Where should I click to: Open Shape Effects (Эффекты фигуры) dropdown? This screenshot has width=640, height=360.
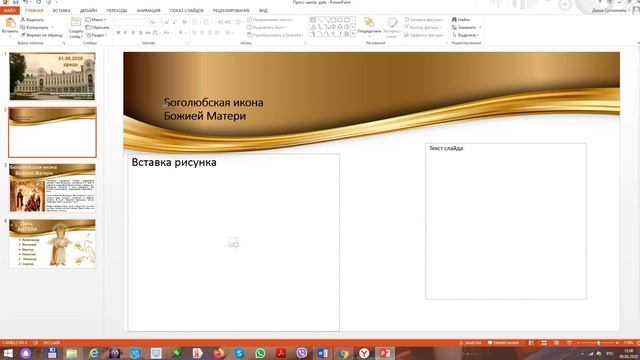424,35
